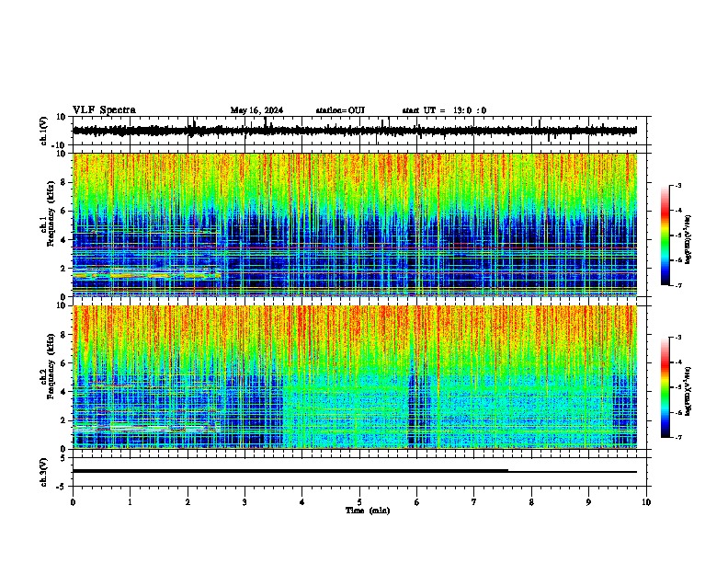Click the ch.2 frequency axis tick label "6"
The image size is (728, 563).
[63, 362]
